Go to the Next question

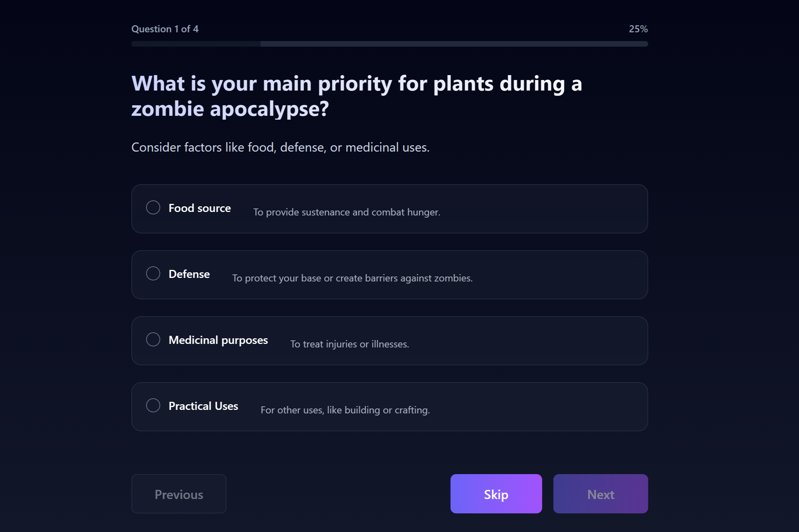[600, 494]
